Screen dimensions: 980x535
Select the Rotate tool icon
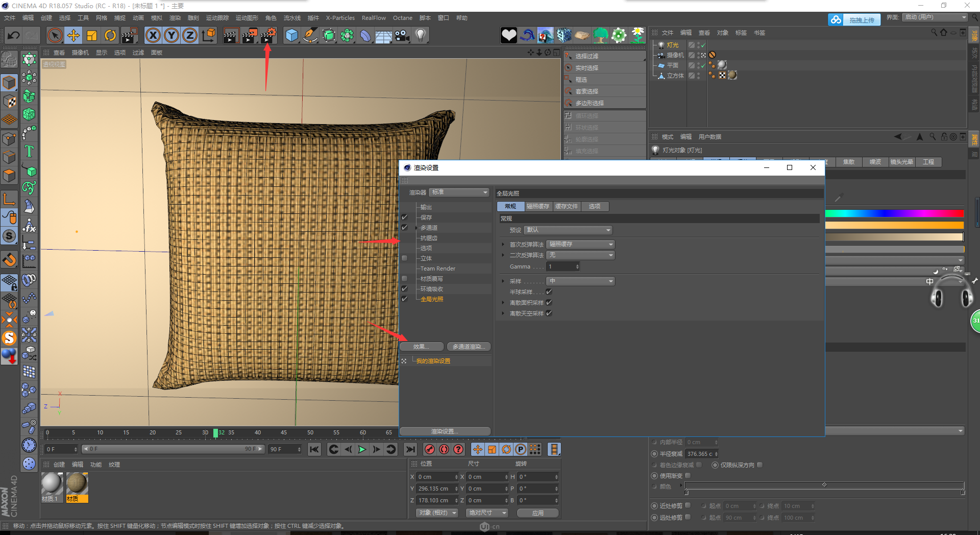tap(110, 35)
